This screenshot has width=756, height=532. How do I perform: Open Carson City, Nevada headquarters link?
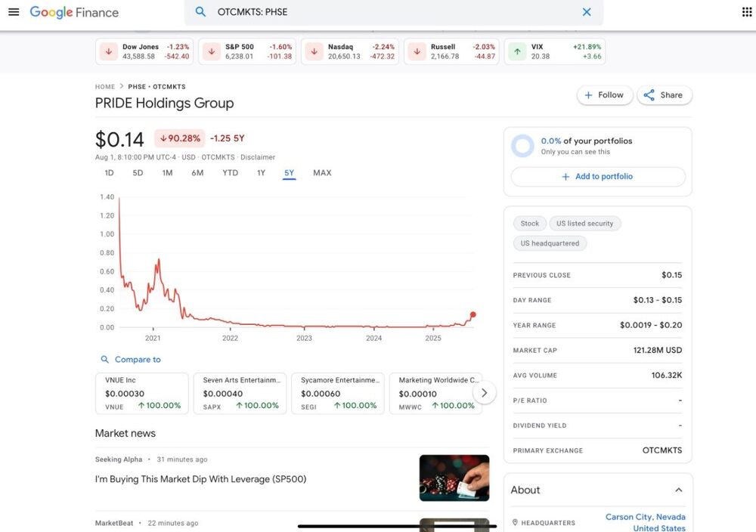click(x=645, y=517)
